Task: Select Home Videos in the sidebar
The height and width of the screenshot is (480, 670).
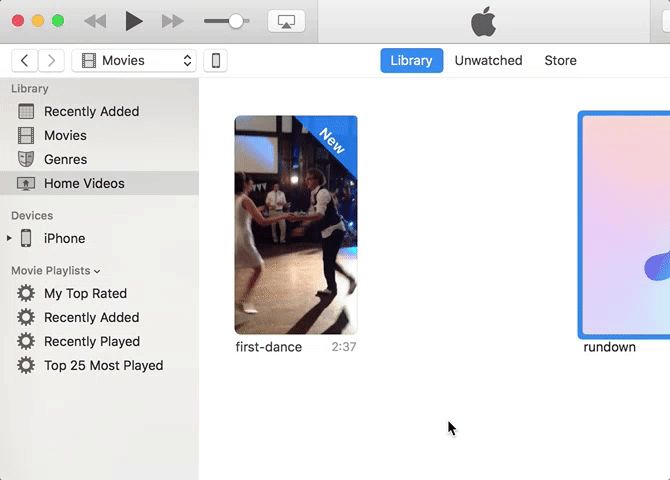Action: 99,183
